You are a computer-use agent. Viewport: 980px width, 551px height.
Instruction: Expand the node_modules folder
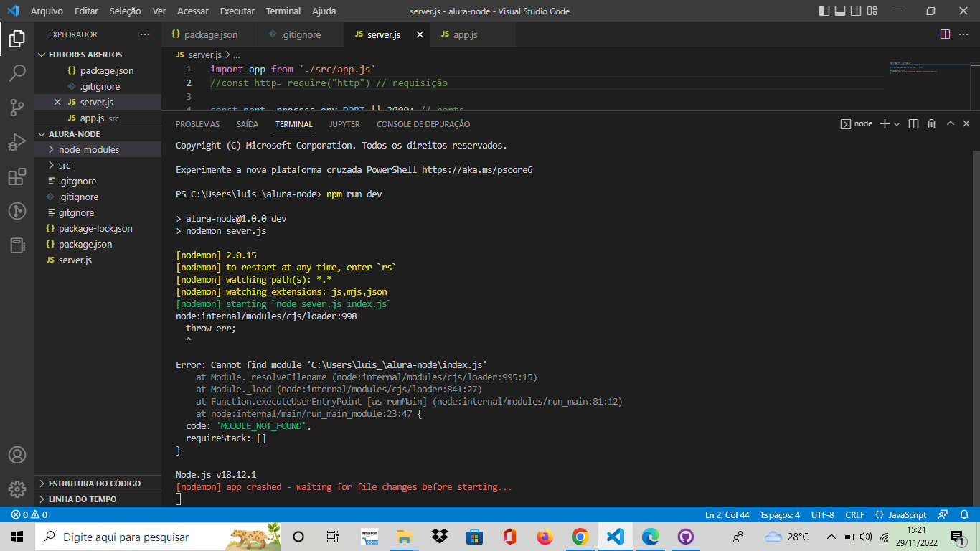(x=98, y=149)
